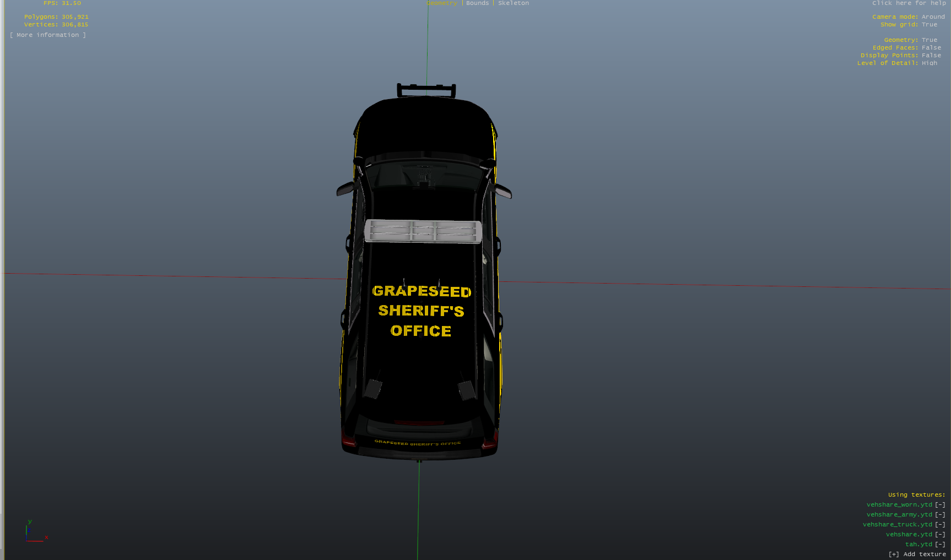Screen dimensions: 951x560
Task: Select the tah.ytd texture entry
Action: (x=918, y=544)
